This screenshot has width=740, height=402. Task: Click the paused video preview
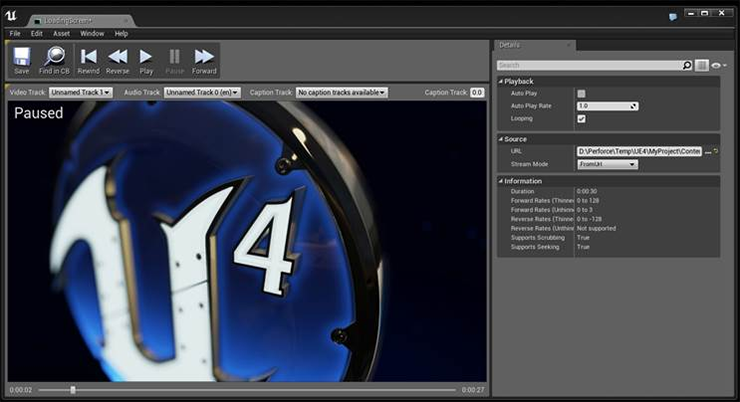point(247,241)
